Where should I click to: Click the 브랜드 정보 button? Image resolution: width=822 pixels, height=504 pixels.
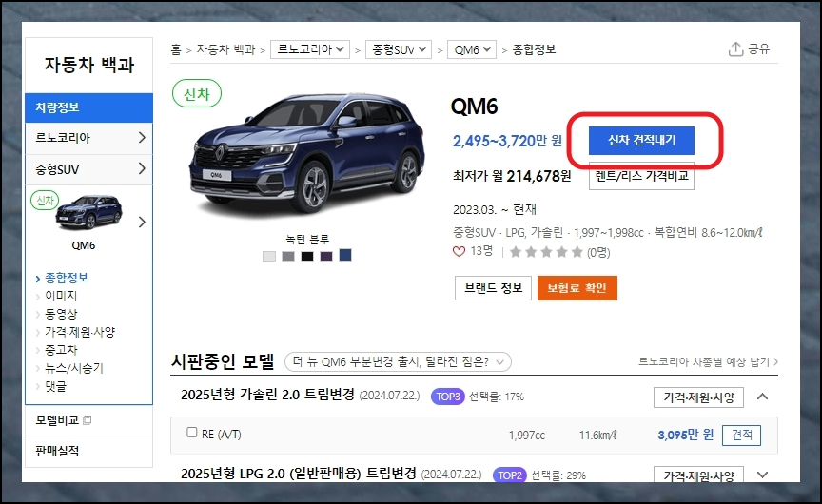tap(493, 288)
